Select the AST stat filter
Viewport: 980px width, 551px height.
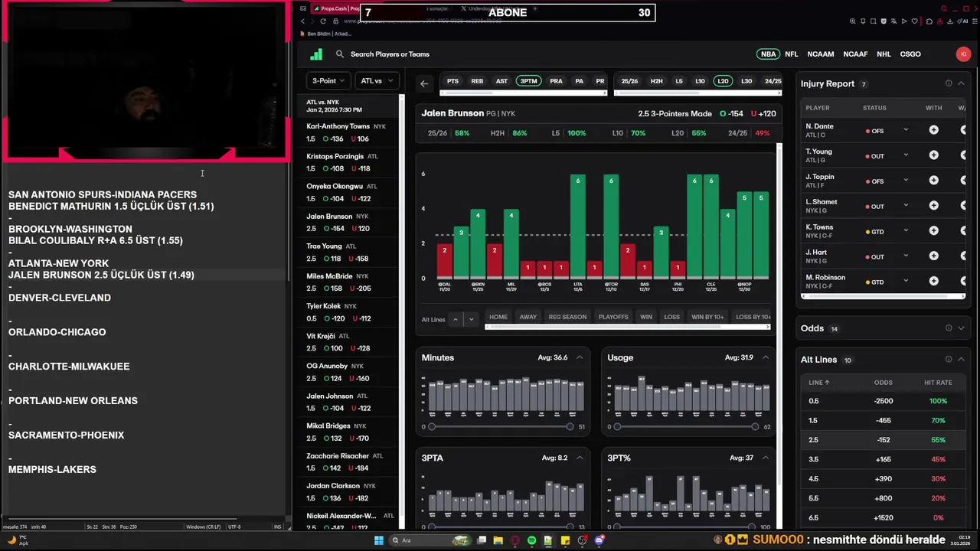501,81
